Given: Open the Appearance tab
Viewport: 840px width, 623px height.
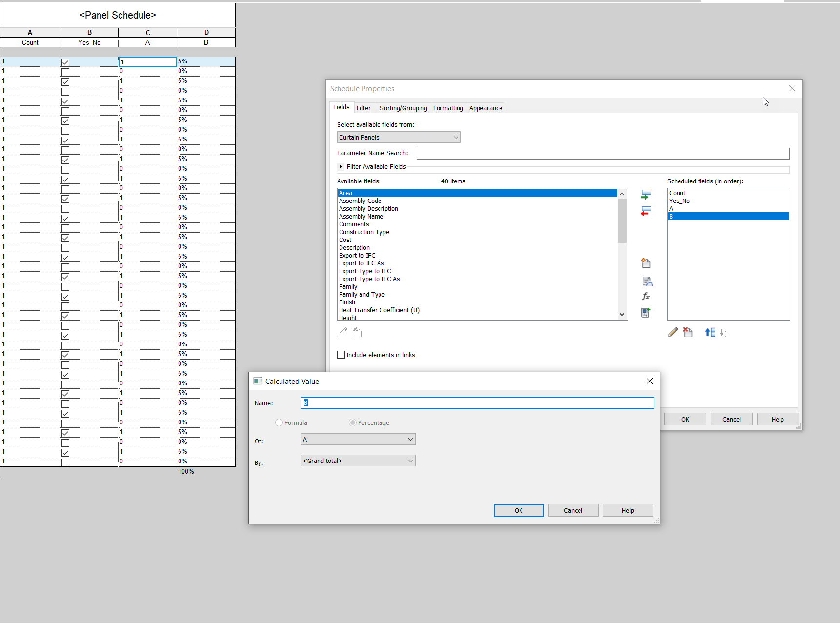Looking at the screenshot, I should (x=485, y=108).
